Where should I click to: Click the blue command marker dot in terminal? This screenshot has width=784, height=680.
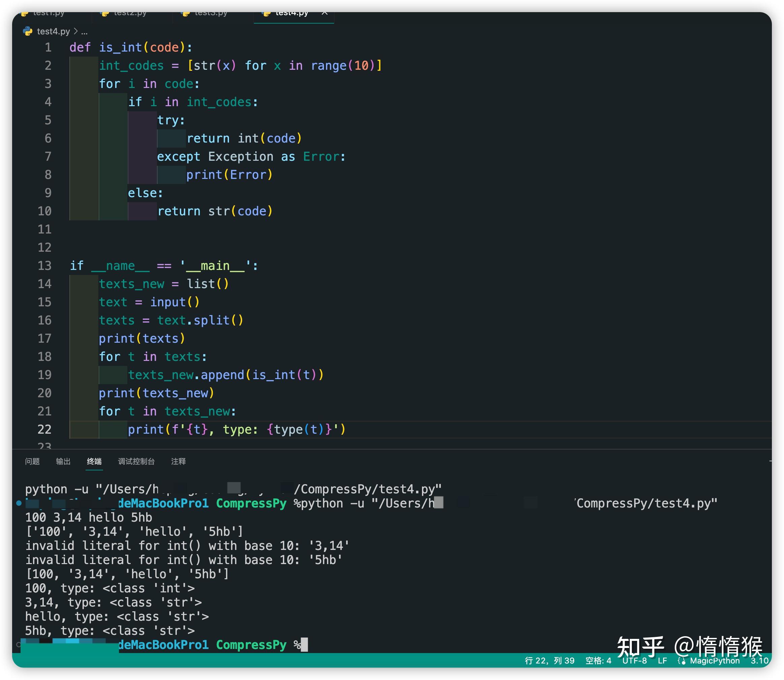coord(19,503)
